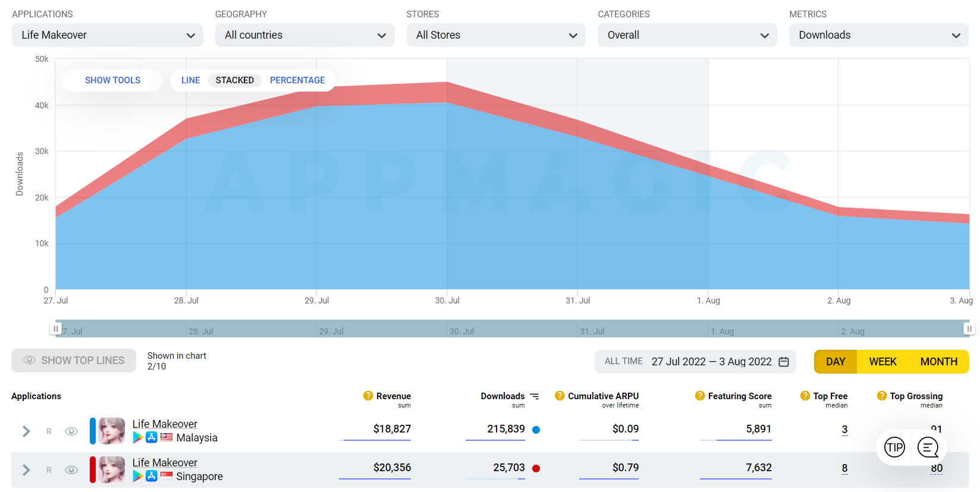
Task: Open the Life Makeover link in Singapore row
Action: [165, 463]
